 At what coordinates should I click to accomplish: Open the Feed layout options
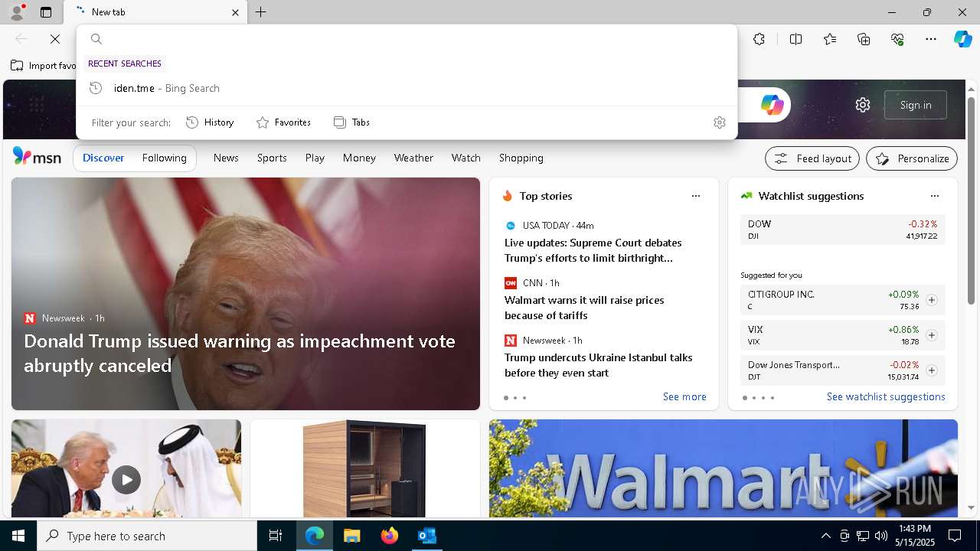coord(812,158)
